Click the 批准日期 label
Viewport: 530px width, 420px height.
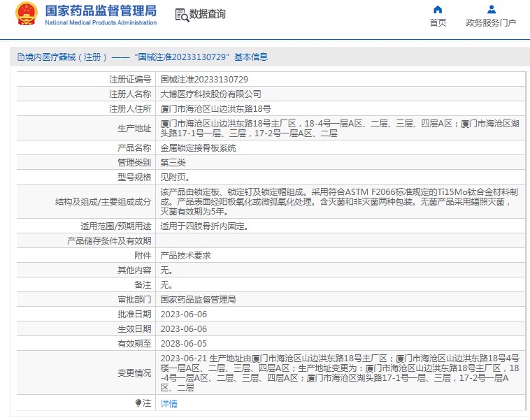coord(134,314)
